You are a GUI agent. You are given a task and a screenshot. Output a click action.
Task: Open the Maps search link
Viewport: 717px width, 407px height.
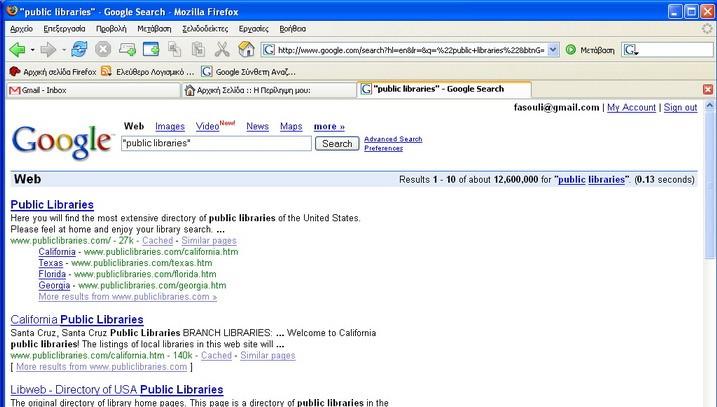[291, 126]
